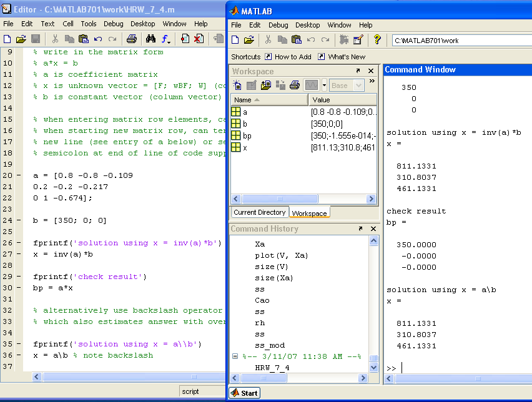Image resolution: width=532 pixels, height=402 pixels.
Task: Collapse the 3/11/07 history session
Action: pos(235,356)
